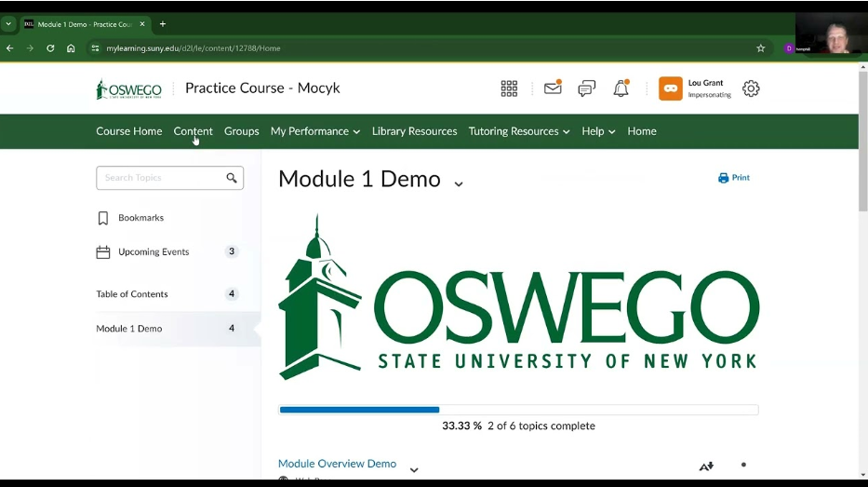The width and height of the screenshot is (868, 487).
Task: Open the Module Overview Demo link
Action: pos(337,464)
